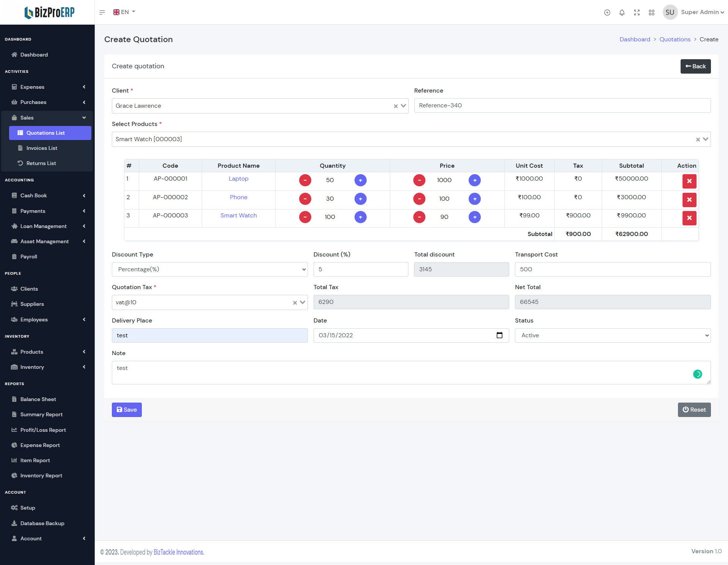The image size is (728, 565).
Task: Open Invoices List in sidebar
Action: 42,148
